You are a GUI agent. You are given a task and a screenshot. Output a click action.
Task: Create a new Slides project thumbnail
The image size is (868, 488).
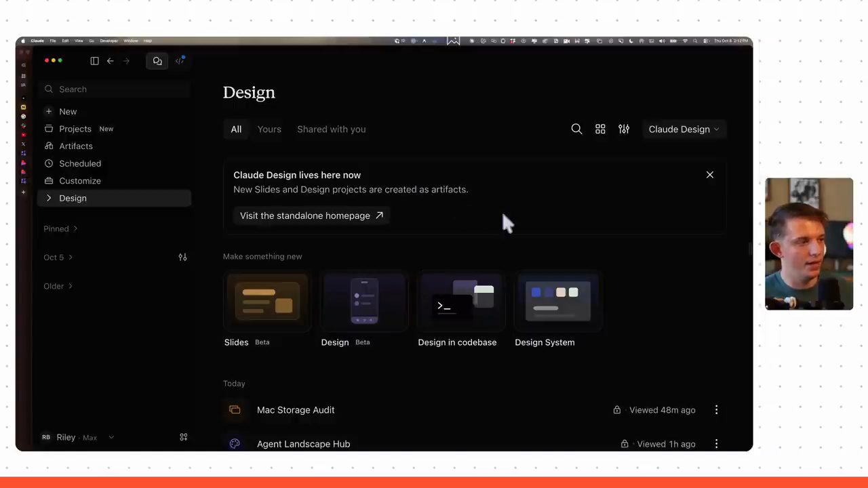pyautogui.click(x=267, y=302)
